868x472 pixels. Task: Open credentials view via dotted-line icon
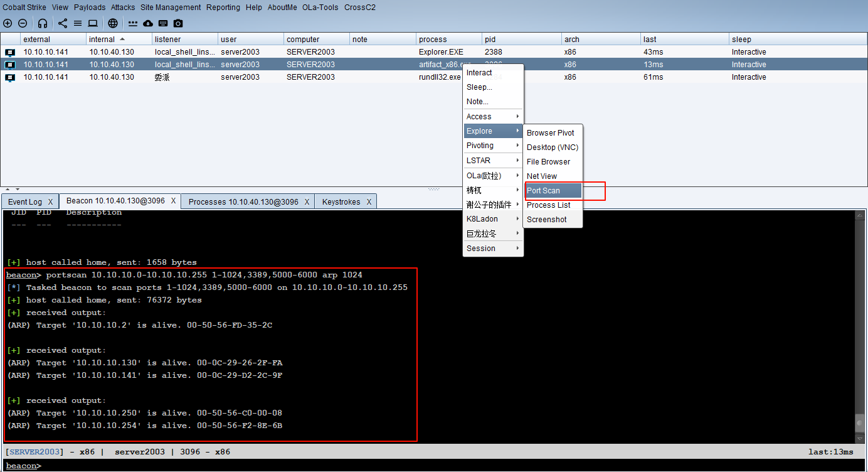133,23
